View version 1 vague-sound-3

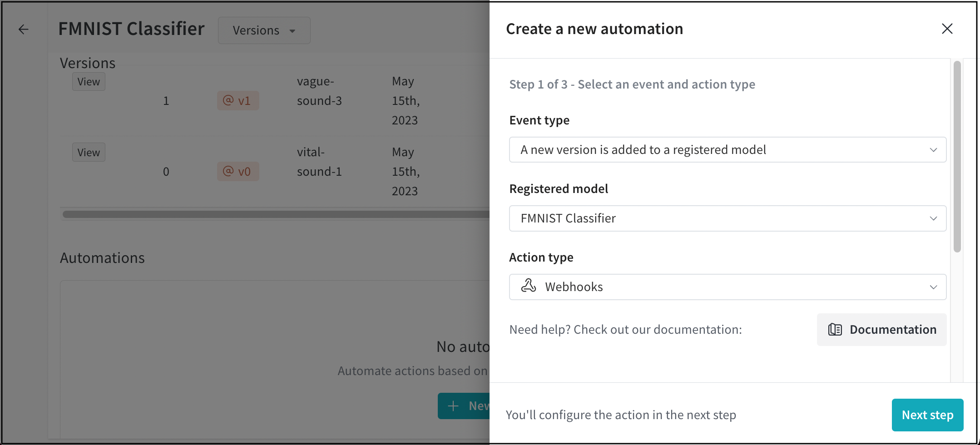[89, 82]
